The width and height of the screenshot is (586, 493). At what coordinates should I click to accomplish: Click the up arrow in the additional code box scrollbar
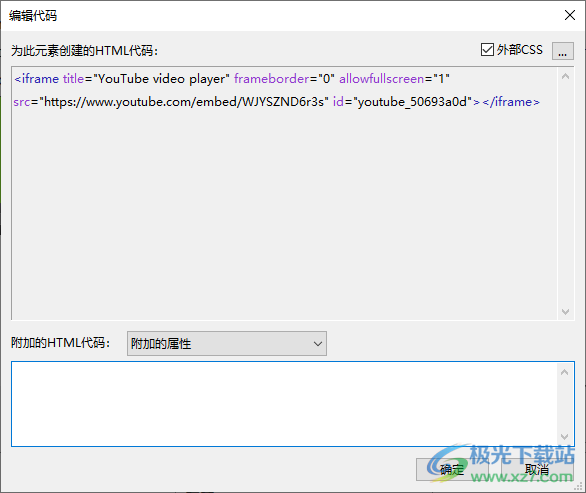tap(565, 372)
